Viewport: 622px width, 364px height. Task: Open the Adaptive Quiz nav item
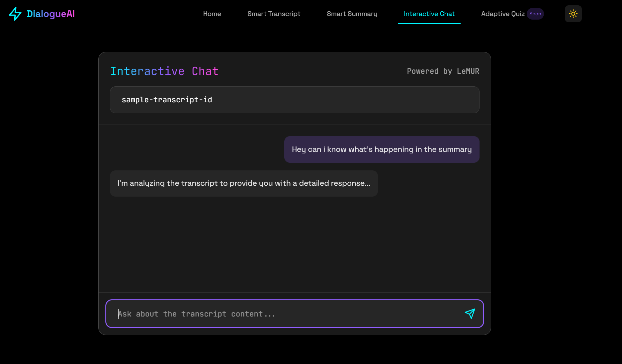click(502, 14)
